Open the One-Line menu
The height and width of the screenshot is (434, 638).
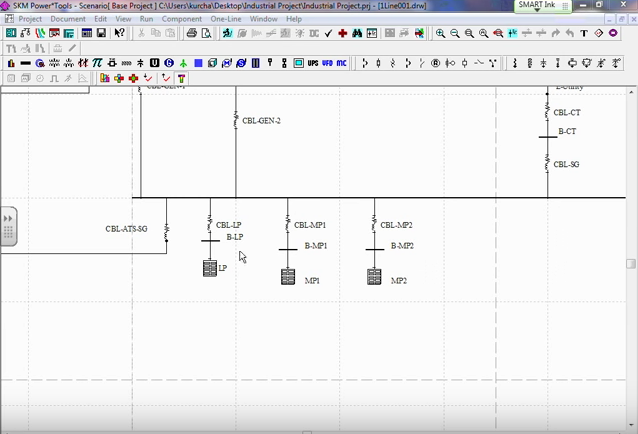coord(225,19)
